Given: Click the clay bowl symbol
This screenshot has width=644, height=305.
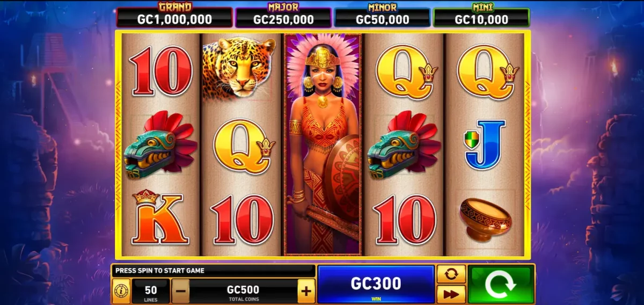Looking at the screenshot, I should click(485, 219).
